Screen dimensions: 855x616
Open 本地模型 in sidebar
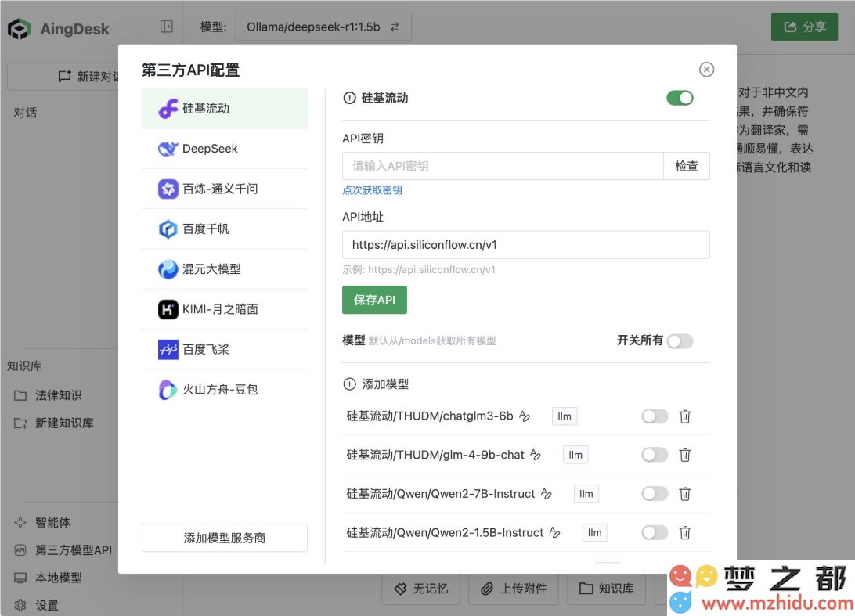(48, 578)
